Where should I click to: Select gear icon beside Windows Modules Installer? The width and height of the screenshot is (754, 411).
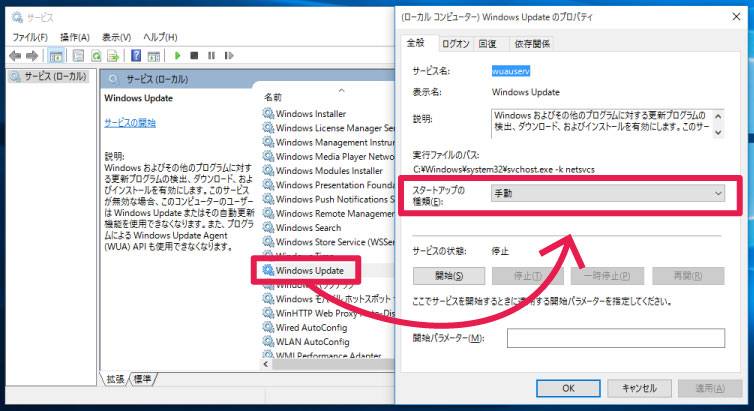point(268,171)
